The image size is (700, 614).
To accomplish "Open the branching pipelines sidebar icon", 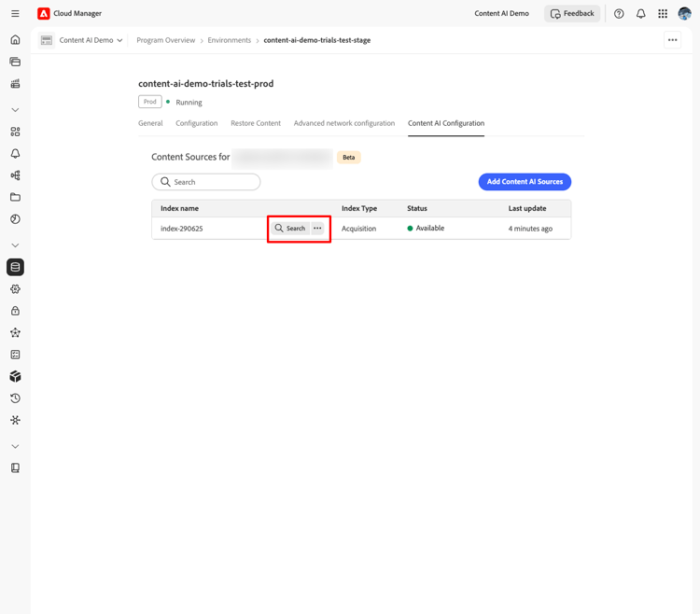I will point(15,175).
